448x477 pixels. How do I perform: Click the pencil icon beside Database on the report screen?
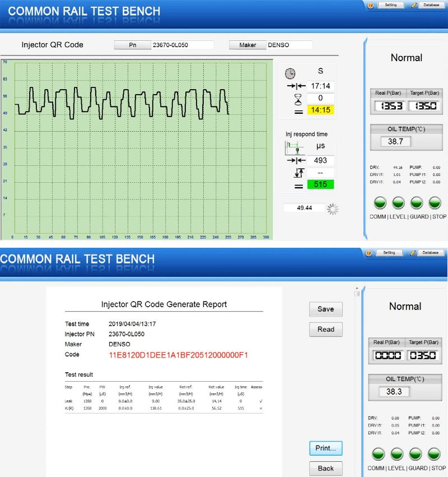pos(413,253)
